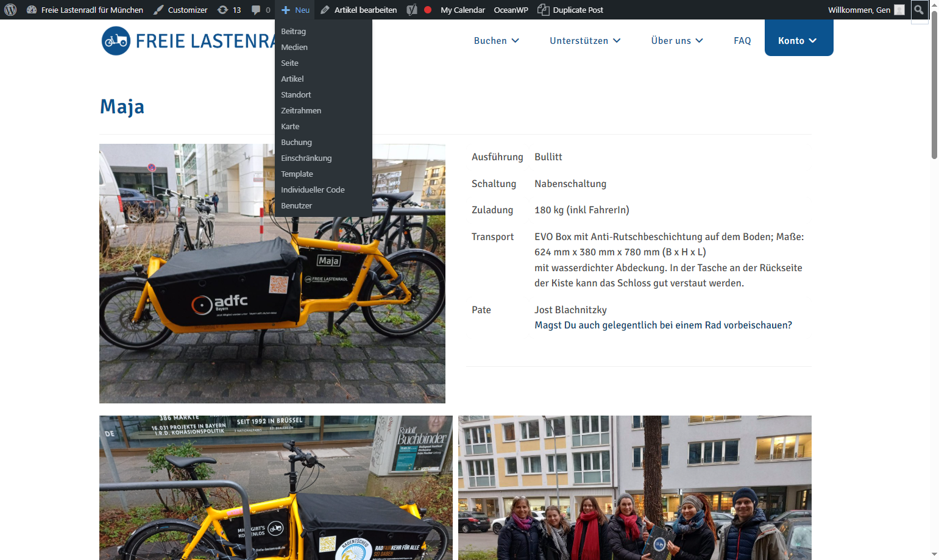Click the page vertical scrollbar thumb
Image resolution: width=939 pixels, height=560 pixels.
click(934, 84)
